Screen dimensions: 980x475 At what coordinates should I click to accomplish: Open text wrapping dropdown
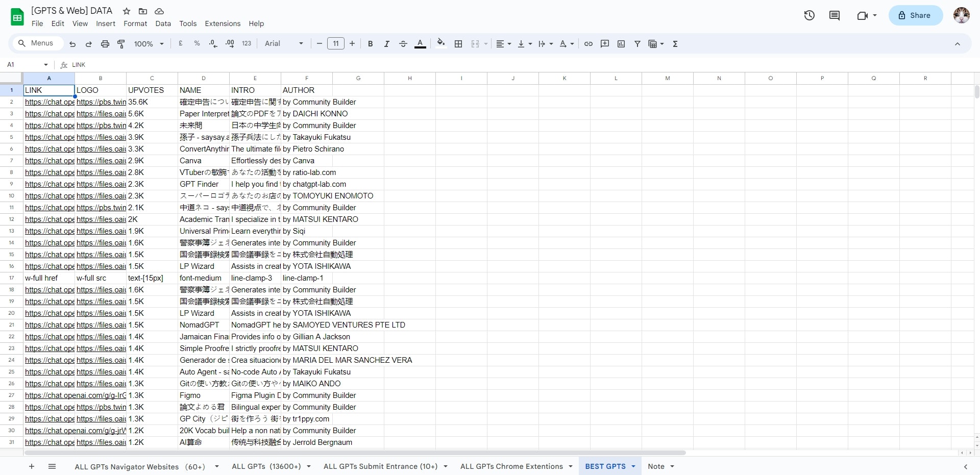[x=546, y=44]
